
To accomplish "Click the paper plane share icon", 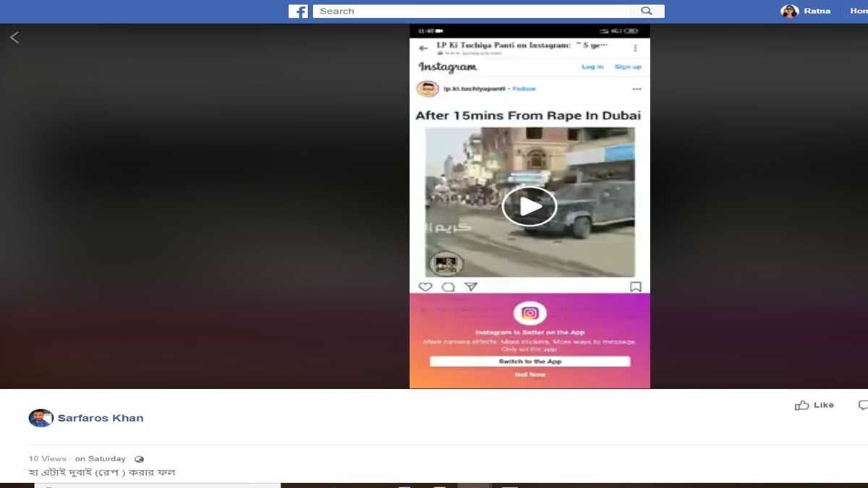I will (x=471, y=287).
